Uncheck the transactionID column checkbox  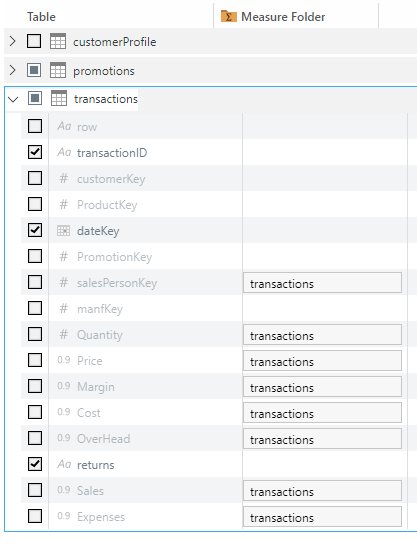pos(35,152)
